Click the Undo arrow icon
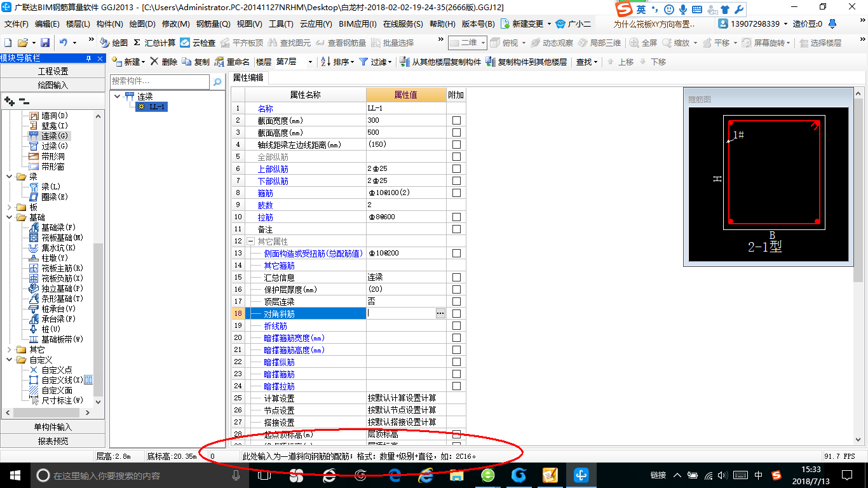 click(64, 43)
